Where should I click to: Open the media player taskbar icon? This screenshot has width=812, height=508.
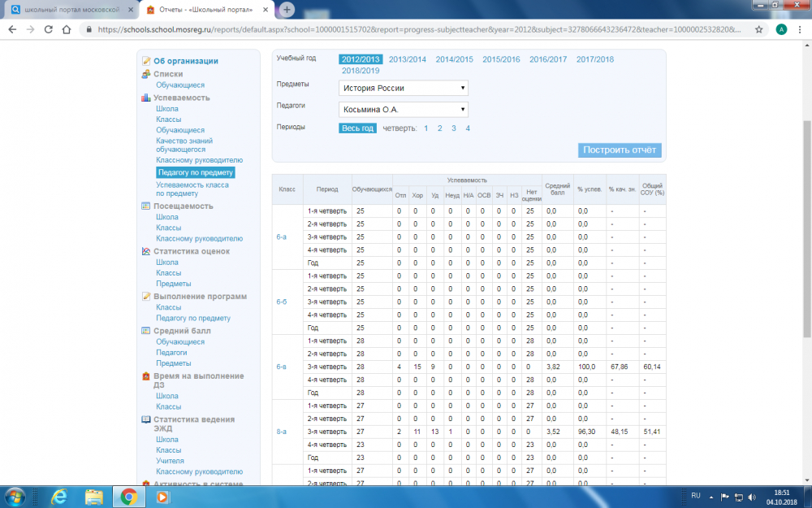(162, 497)
